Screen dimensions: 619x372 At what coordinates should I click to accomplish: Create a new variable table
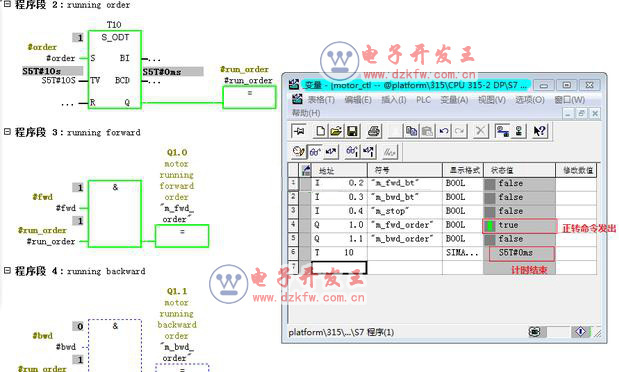[320, 131]
